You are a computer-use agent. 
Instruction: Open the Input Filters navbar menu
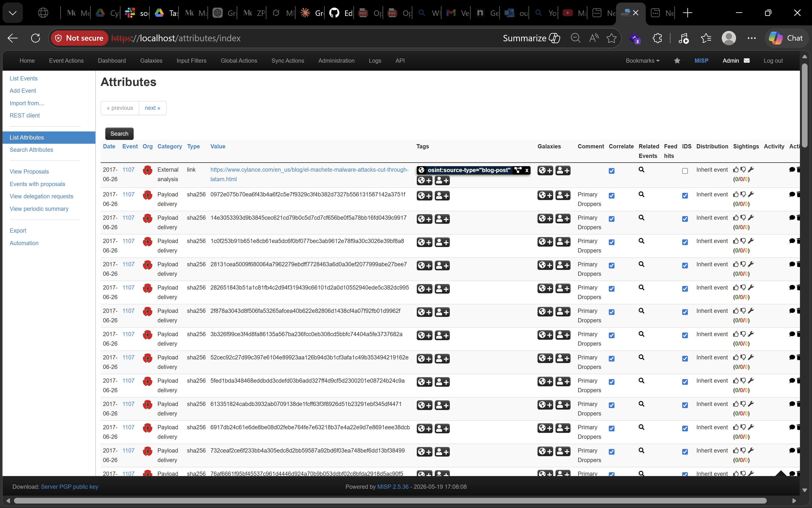pos(191,61)
